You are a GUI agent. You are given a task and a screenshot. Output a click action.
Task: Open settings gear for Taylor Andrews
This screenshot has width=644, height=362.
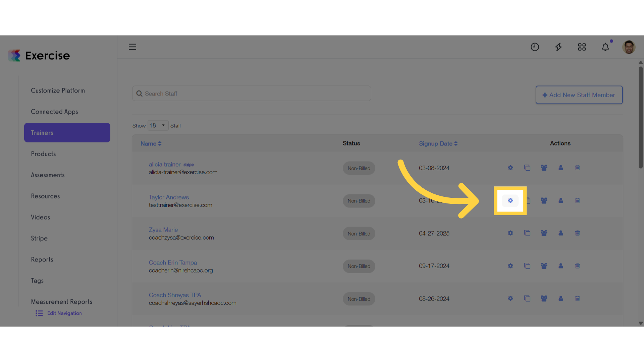point(510,200)
